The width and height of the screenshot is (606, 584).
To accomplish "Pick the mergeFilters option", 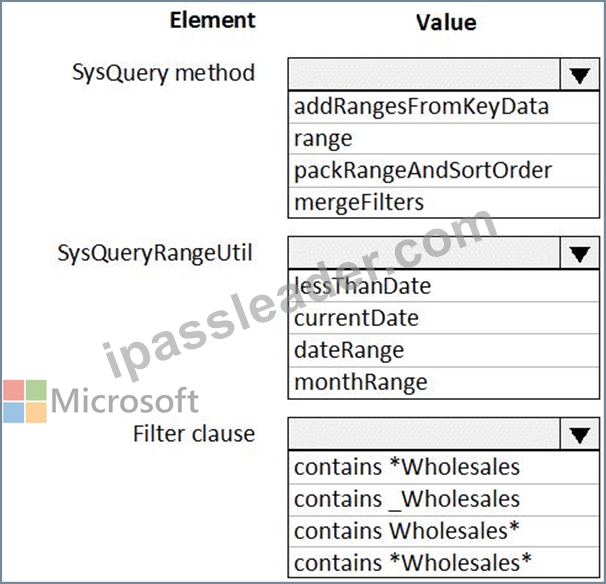I will tap(444, 203).
